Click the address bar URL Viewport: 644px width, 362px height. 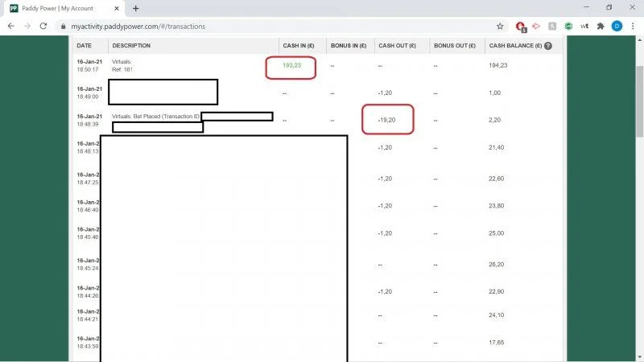(138, 27)
